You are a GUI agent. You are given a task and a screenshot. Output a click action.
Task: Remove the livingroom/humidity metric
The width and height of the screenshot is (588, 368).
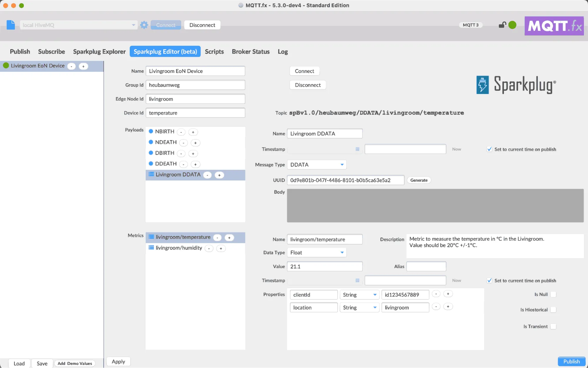pyautogui.click(x=209, y=248)
